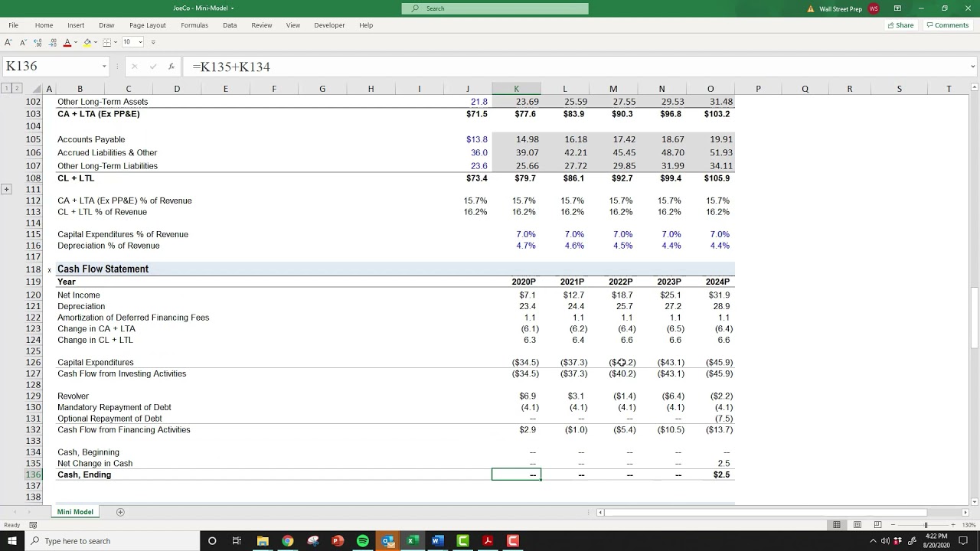Open Ribbon Display Options icon
This screenshot has height=551, width=980.
897,8
